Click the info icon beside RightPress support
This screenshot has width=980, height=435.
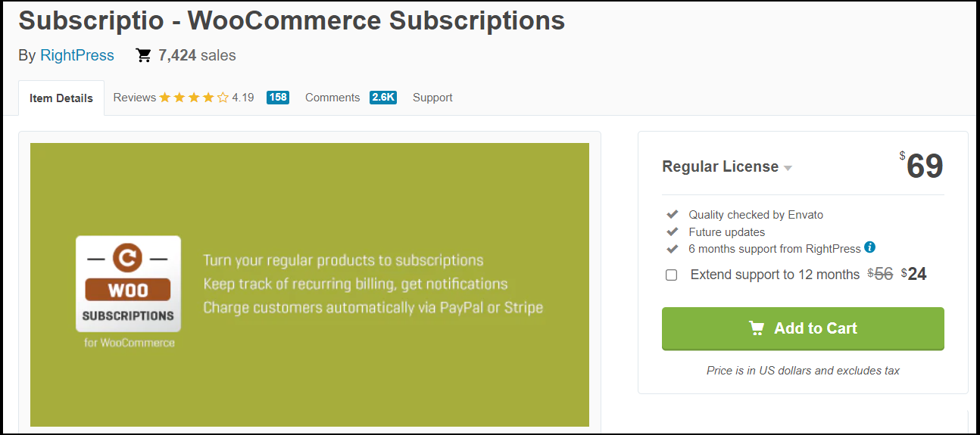tap(870, 247)
